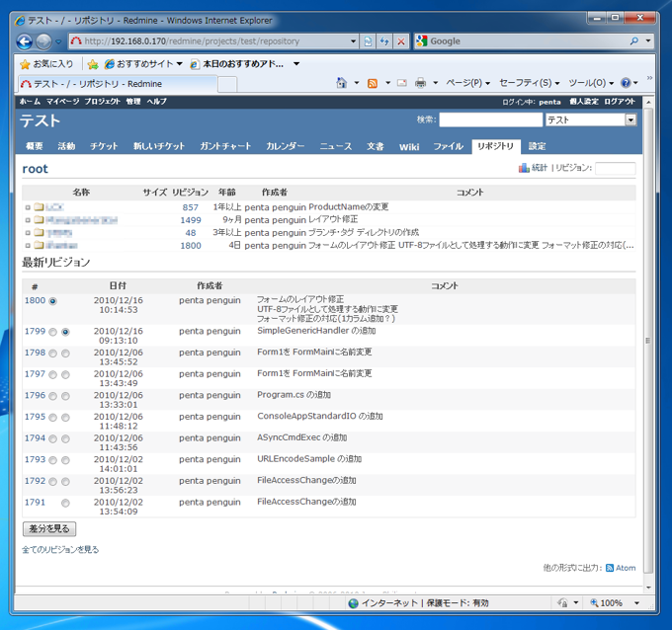
Task: Focus the 検索 search input field
Action: [x=491, y=119]
